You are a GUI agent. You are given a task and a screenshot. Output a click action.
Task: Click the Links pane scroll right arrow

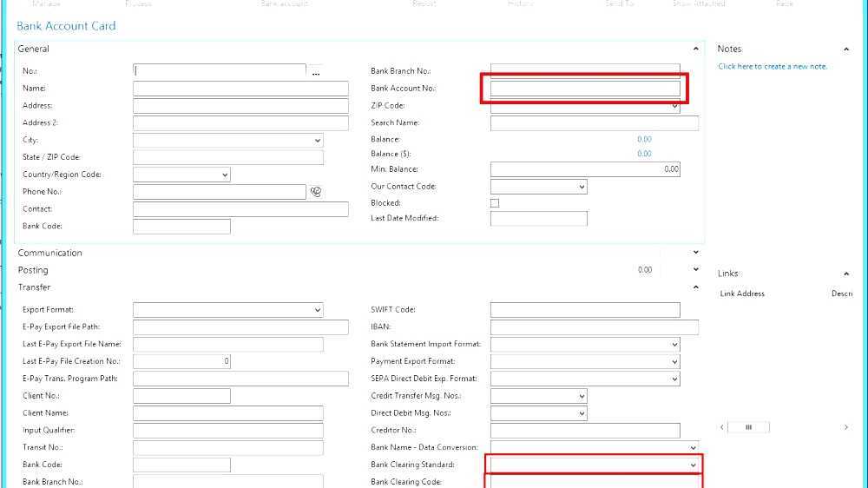coord(845,427)
